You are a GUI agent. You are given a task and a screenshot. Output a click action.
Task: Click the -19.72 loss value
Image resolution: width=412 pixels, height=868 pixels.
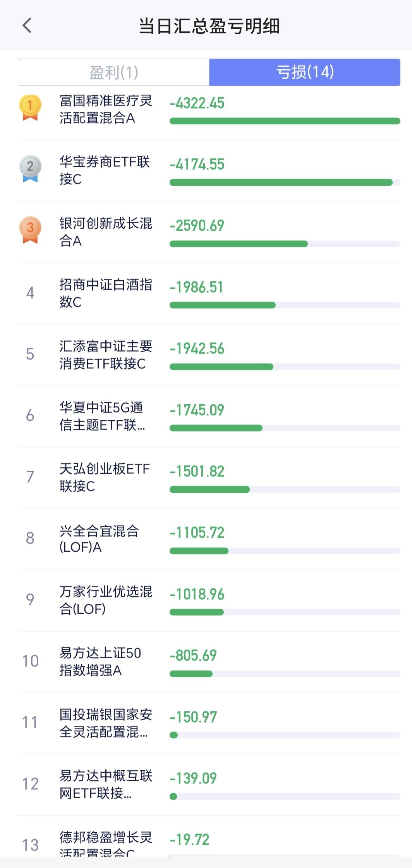pyautogui.click(x=190, y=840)
